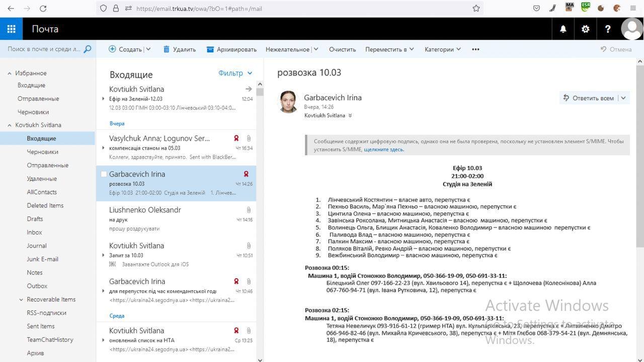This screenshot has height=362, width=644.
Task: Open the Категории menu
Action: pyautogui.click(x=442, y=49)
